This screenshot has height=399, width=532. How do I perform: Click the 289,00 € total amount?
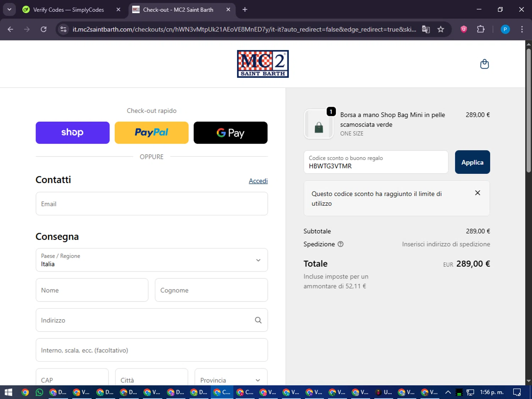click(473, 264)
